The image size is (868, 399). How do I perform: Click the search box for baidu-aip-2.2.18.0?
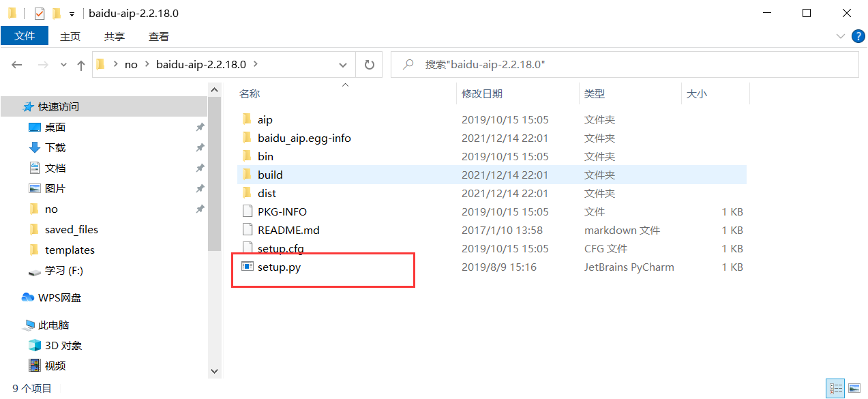pyautogui.click(x=624, y=65)
